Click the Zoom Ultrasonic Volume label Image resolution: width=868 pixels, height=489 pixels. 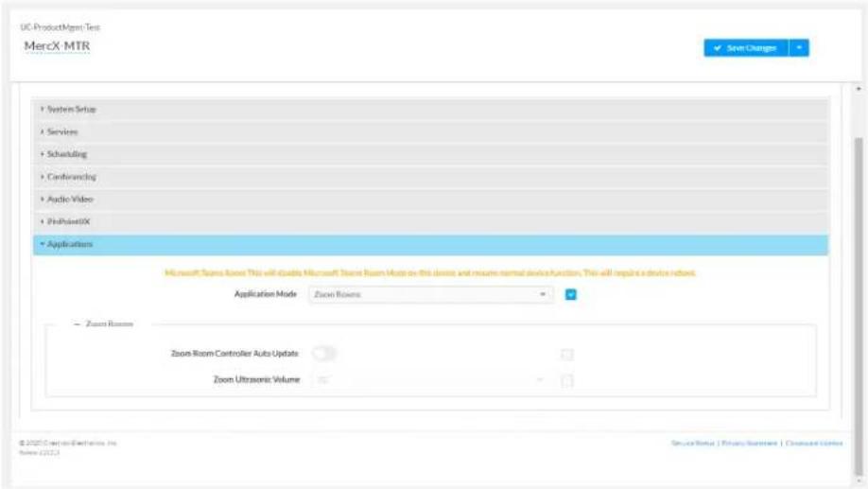point(256,379)
